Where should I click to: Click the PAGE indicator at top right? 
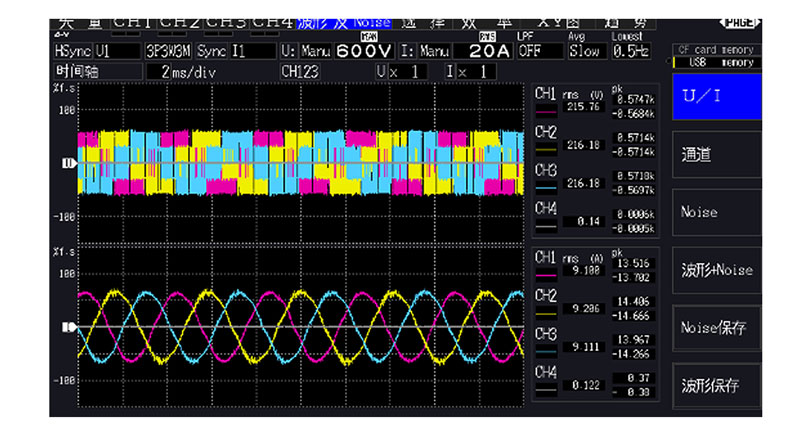[740, 23]
